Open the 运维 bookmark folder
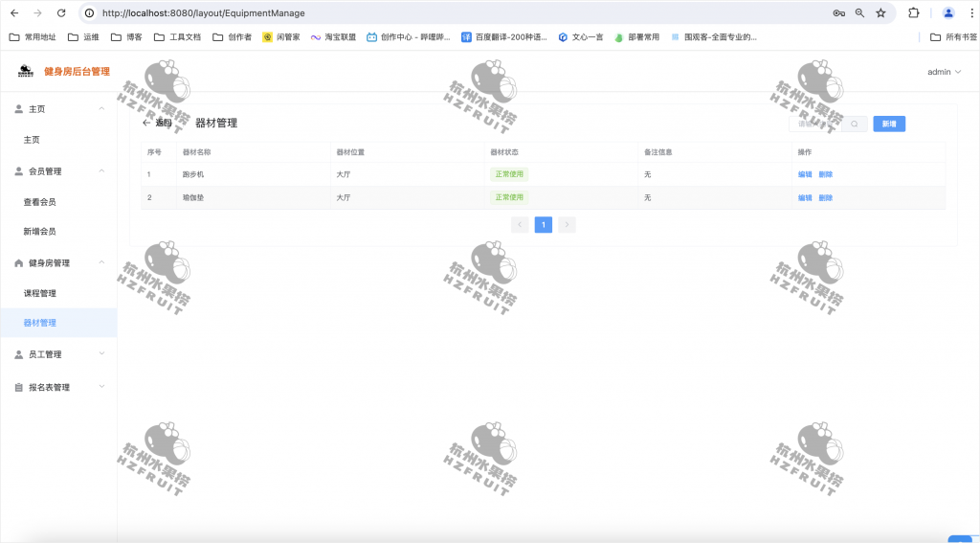This screenshot has width=980, height=543. [x=84, y=37]
